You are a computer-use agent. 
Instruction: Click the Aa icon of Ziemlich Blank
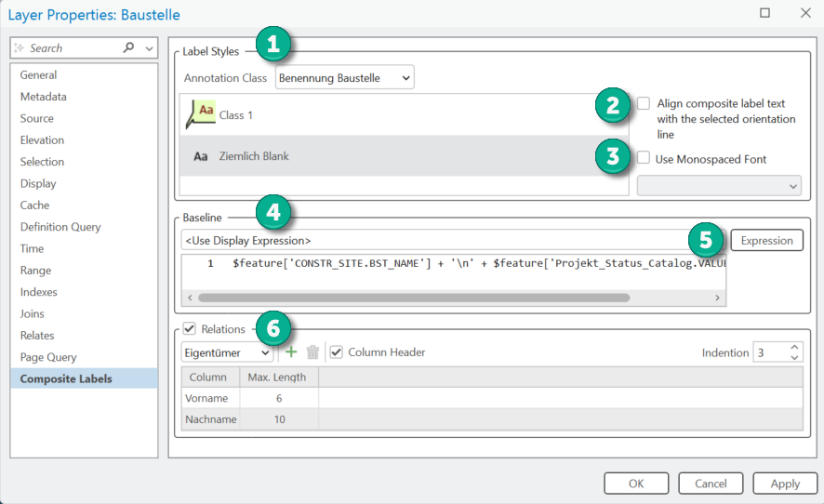coord(200,156)
